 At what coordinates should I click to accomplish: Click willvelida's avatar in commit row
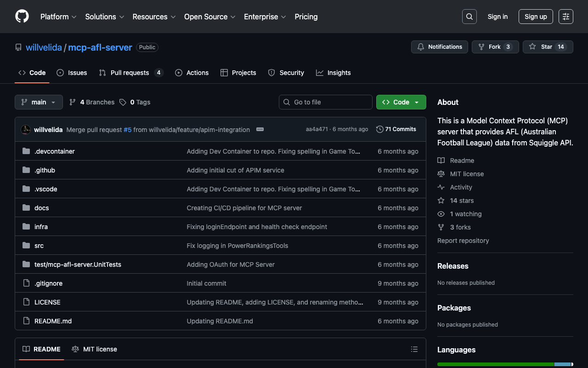click(26, 130)
